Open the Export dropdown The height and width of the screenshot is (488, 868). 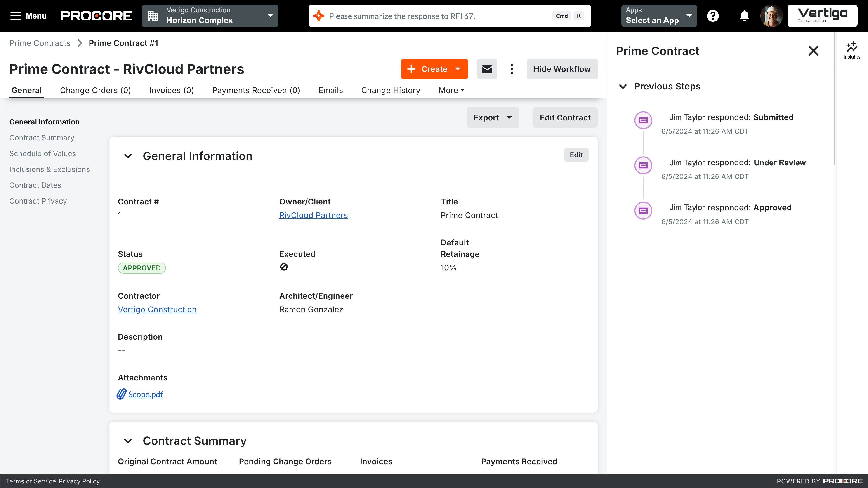(492, 117)
